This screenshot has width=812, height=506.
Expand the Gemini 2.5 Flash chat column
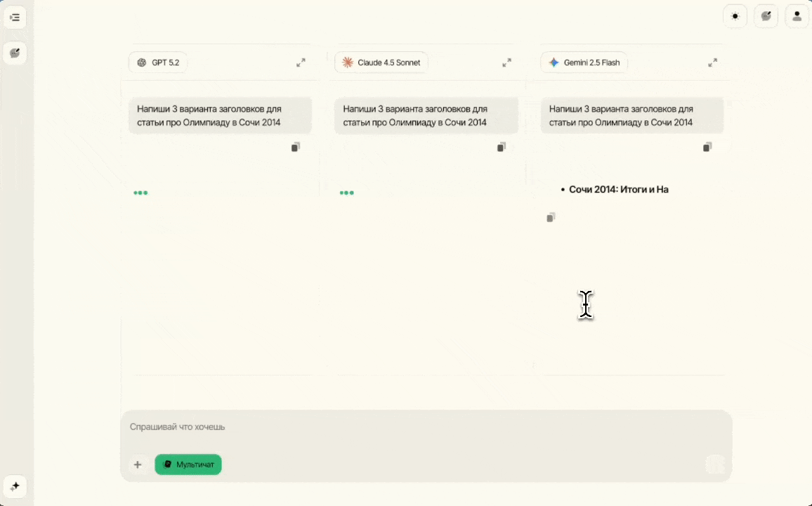click(x=712, y=63)
